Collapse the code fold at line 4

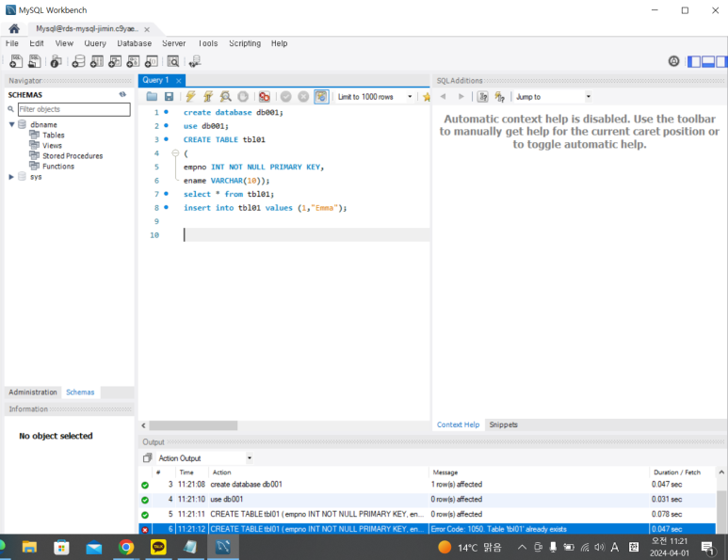click(x=175, y=153)
